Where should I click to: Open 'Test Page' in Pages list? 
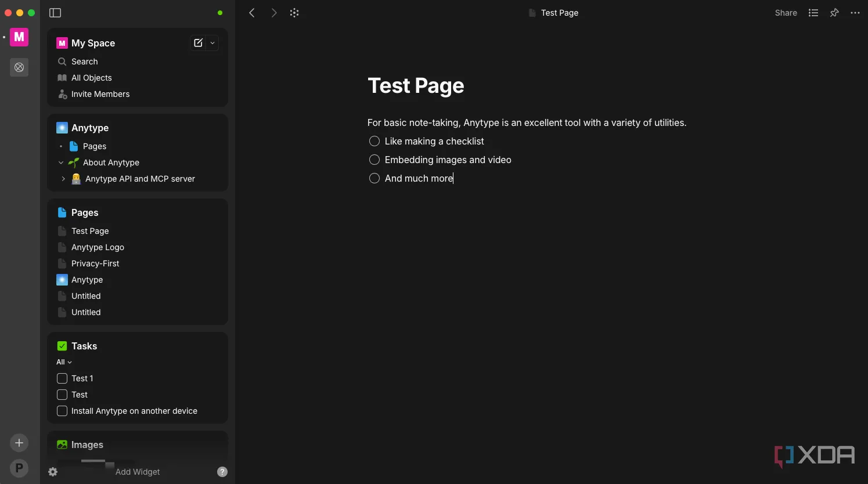tap(90, 231)
